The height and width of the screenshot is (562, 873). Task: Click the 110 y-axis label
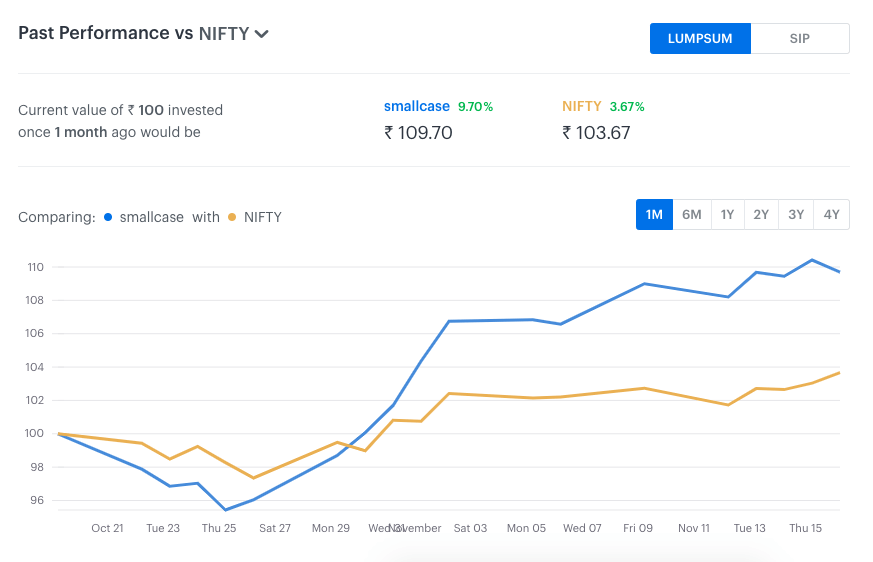click(x=36, y=267)
